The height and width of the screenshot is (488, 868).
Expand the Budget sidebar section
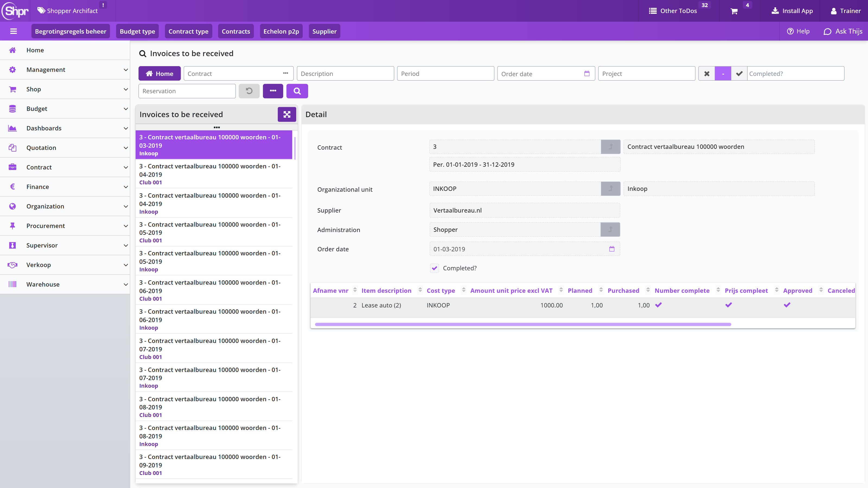click(x=65, y=109)
